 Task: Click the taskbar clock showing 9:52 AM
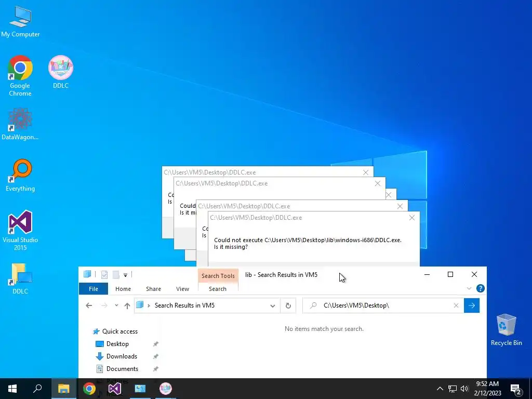pyautogui.click(x=487, y=389)
